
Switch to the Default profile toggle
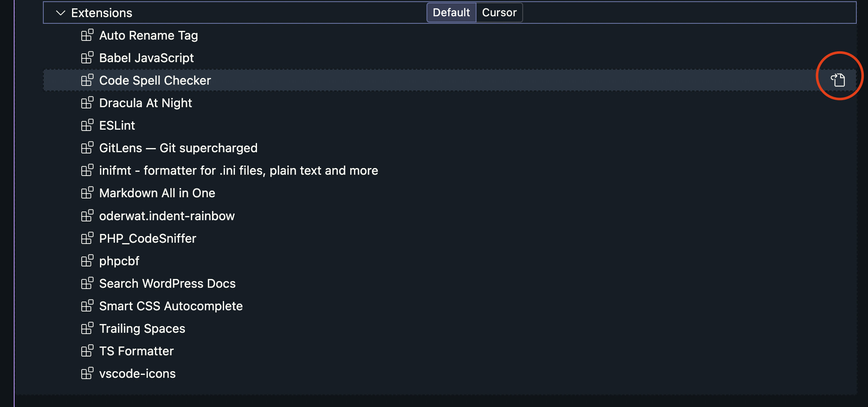point(451,13)
